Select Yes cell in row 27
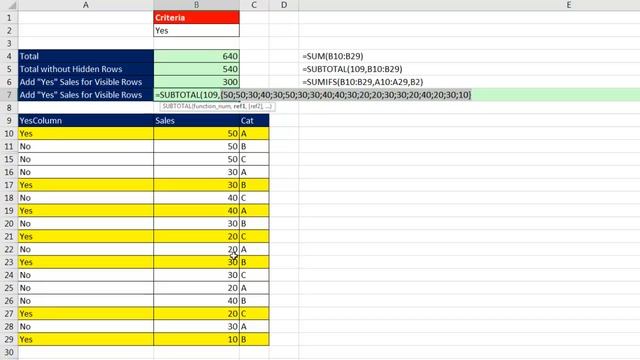This screenshot has width=640, height=360. [86, 313]
